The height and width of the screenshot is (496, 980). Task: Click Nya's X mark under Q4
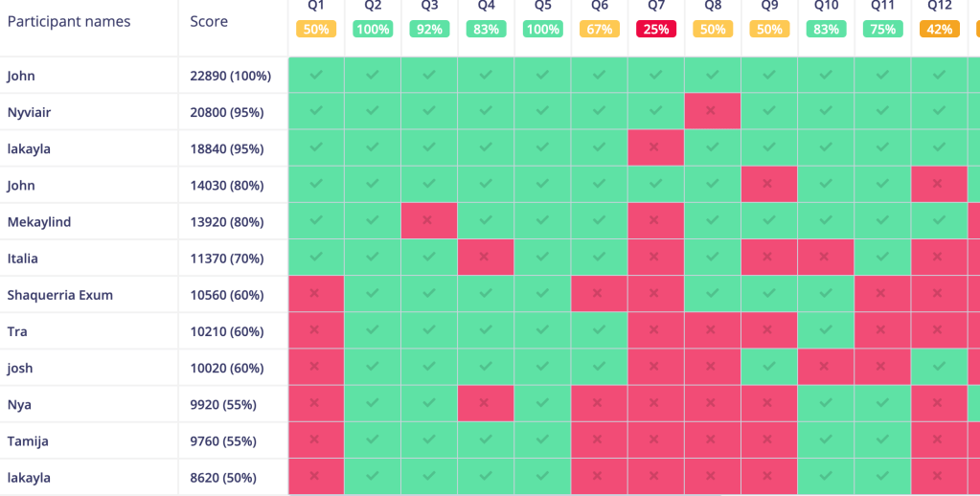[x=485, y=404]
